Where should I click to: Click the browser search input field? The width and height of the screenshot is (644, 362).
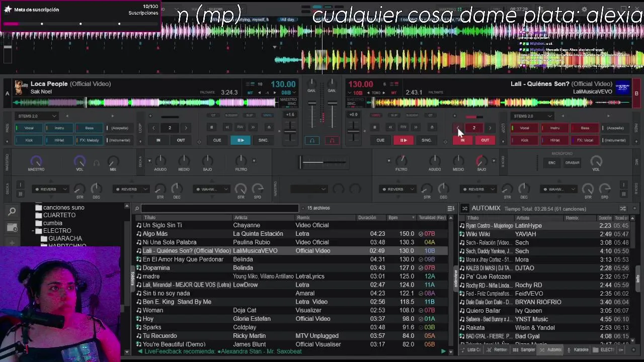pyautogui.click(x=220, y=208)
